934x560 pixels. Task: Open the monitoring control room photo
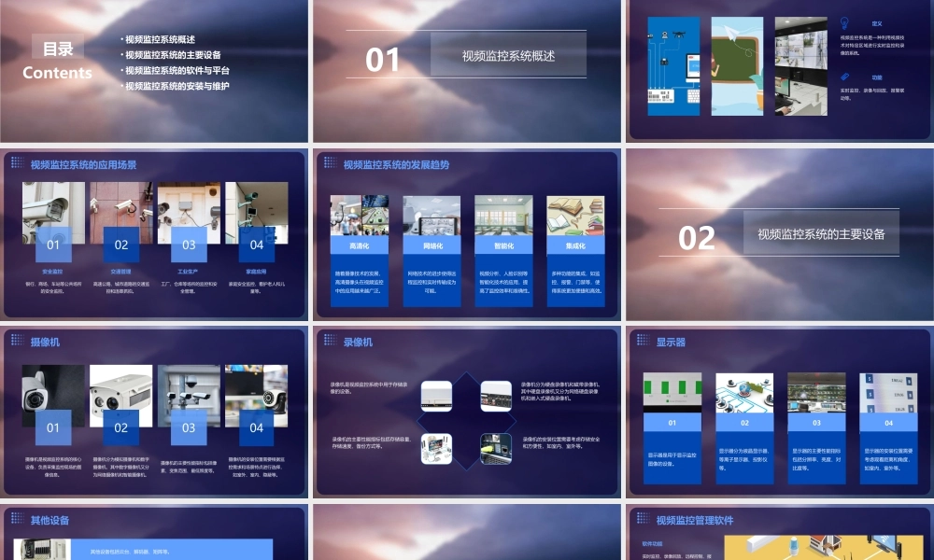pos(800,66)
